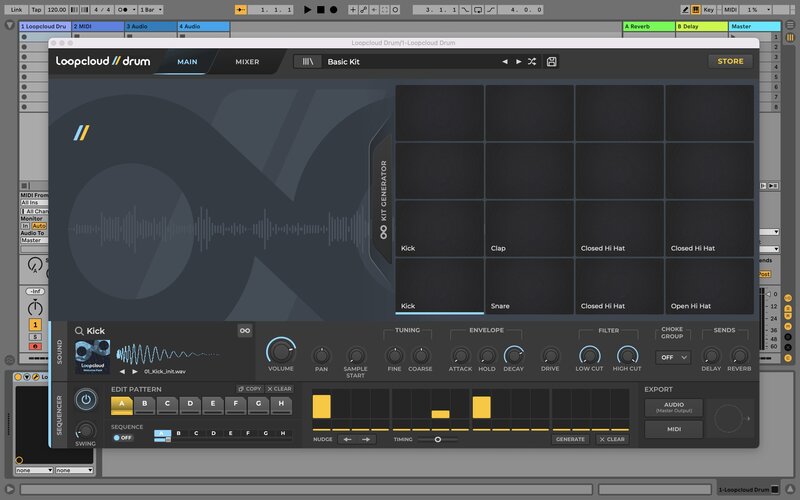Click CLEAR beside COPY in Edit Pattern
Viewport: 800px width, 500px height.
pyautogui.click(x=279, y=389)
